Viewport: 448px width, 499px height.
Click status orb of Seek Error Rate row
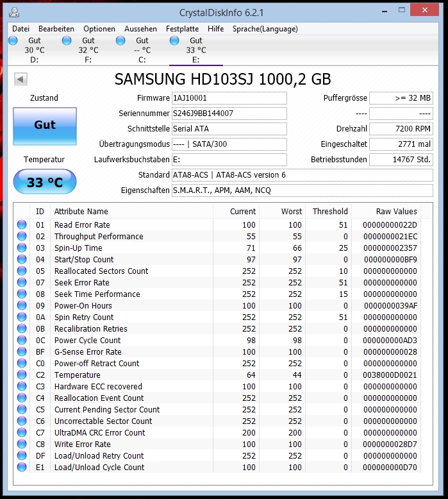[22, 282]
